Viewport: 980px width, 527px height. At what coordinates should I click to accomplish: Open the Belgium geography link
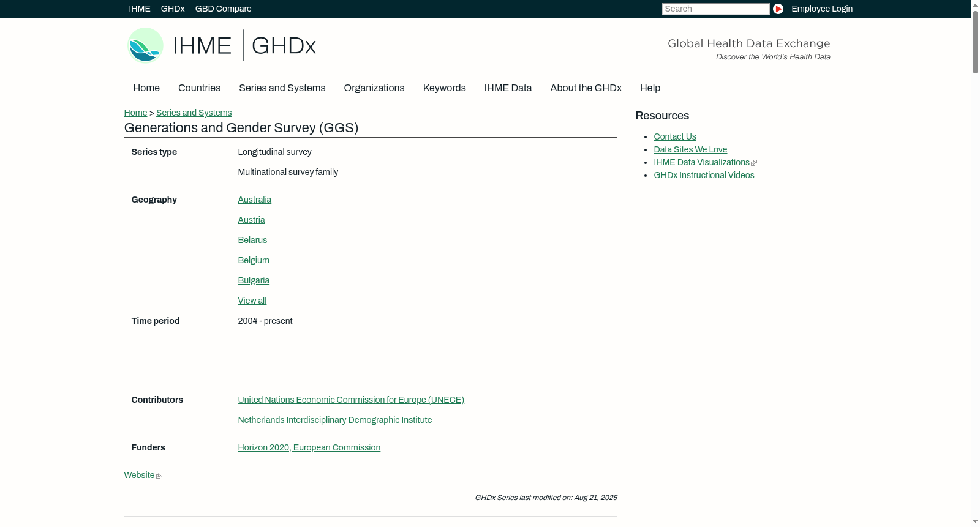254,260
